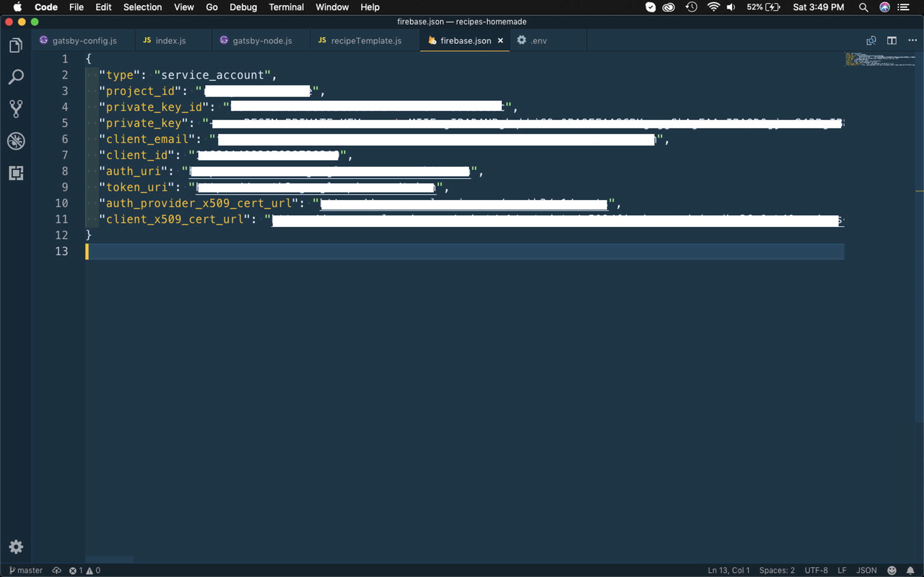Open the Apple menu
This screenshot has width=924, height=577.
pyautogui.click(x=17, y=7)
